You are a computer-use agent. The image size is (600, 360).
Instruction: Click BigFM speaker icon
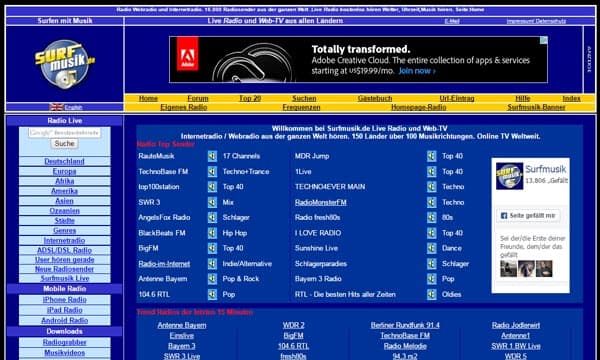212,248
